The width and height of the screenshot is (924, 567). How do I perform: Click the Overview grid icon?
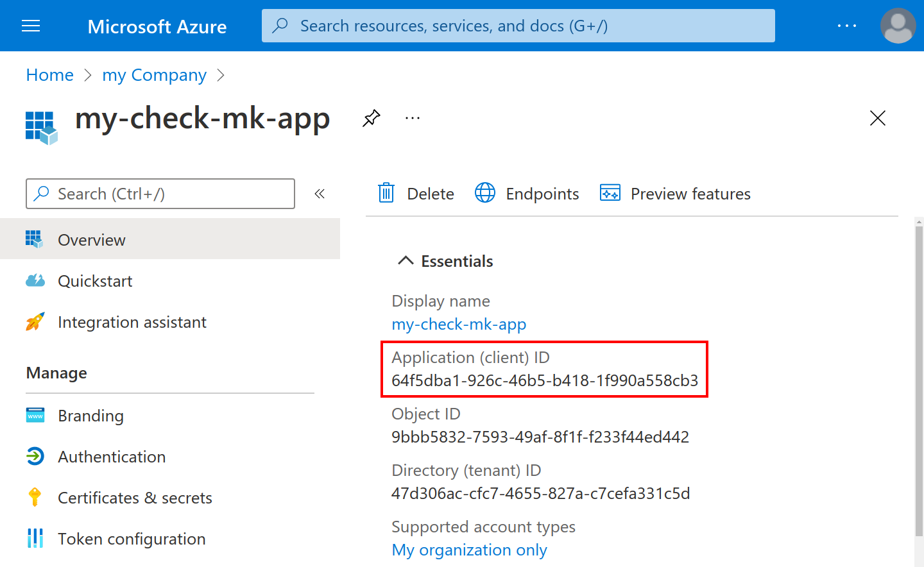click(x=35, y=239)
